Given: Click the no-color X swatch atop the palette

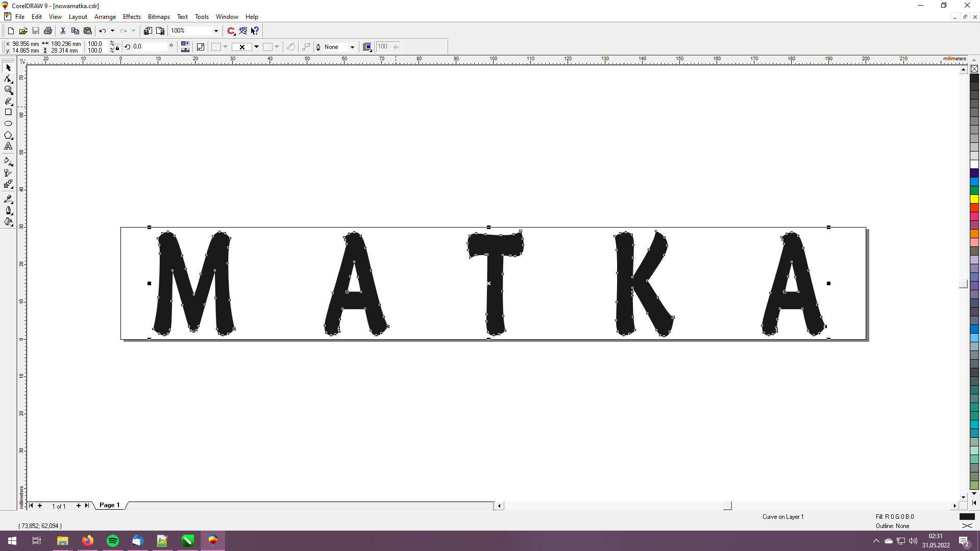Looking at the screenshot, I should tap(974, 69).
